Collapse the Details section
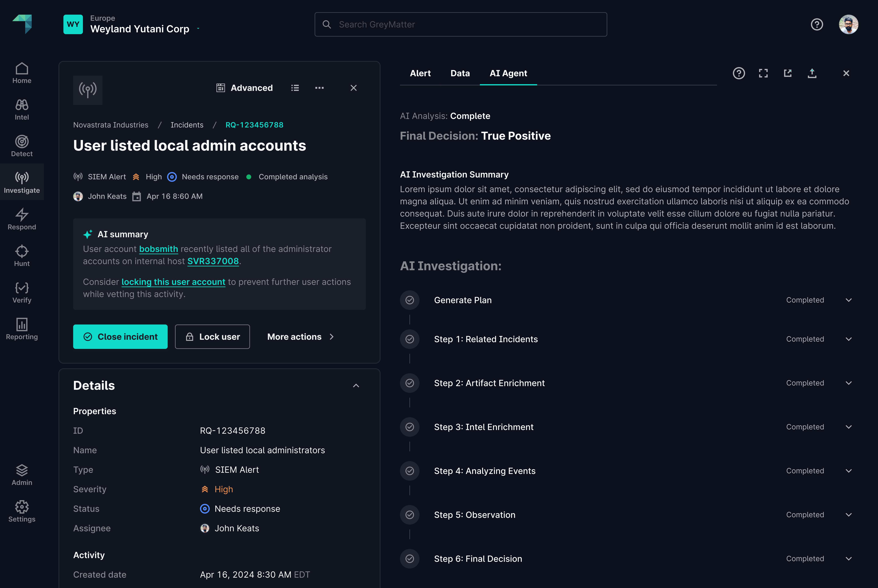Viewport: 878px width, 588px height. click(x=356, y=385)
